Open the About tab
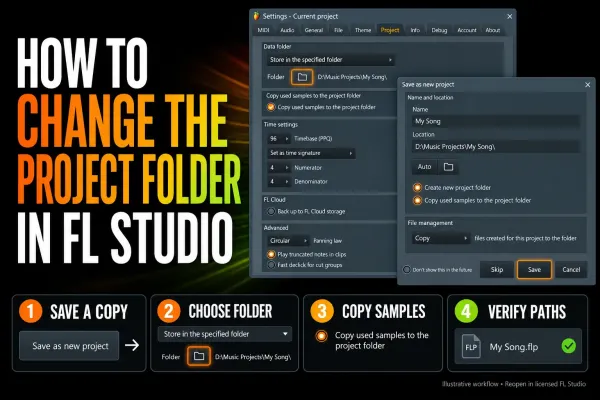 pyautogui.click(x=492, y=30)
